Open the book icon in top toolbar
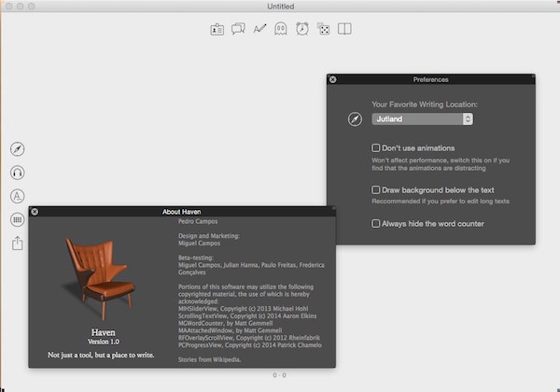 point(344,29)
